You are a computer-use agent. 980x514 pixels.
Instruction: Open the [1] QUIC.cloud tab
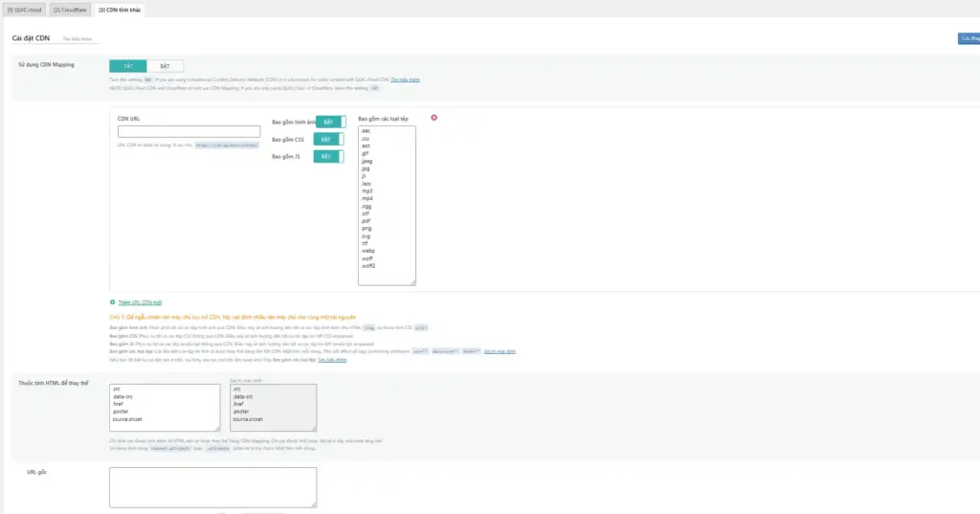point(24,10)
